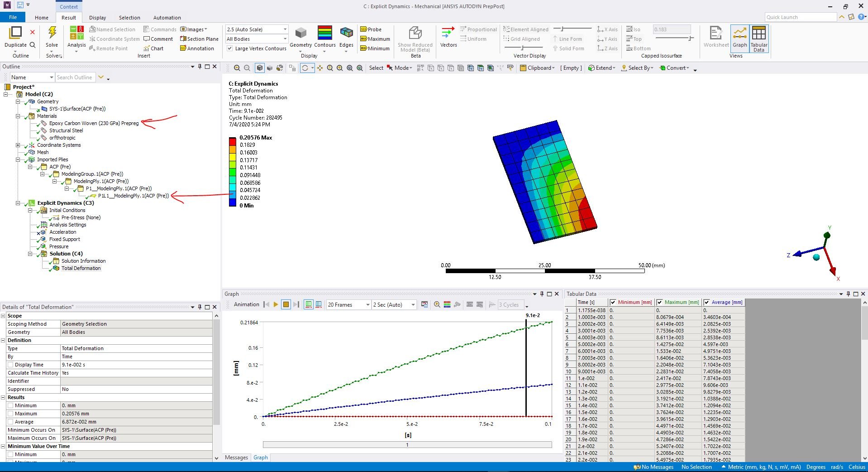Image resolution: width=868 pixels, height=472 pixels.
Task: Insert an Annotation
Action: tap(197, 48)
